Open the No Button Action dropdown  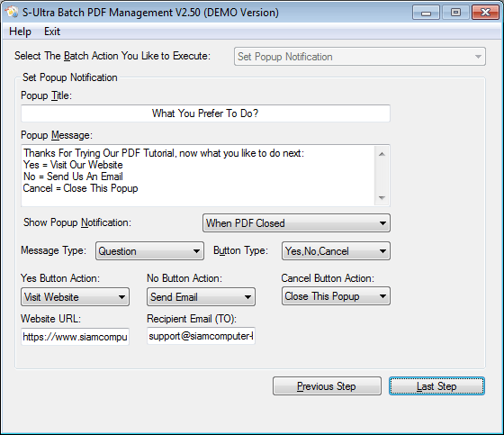click(201, 296)
